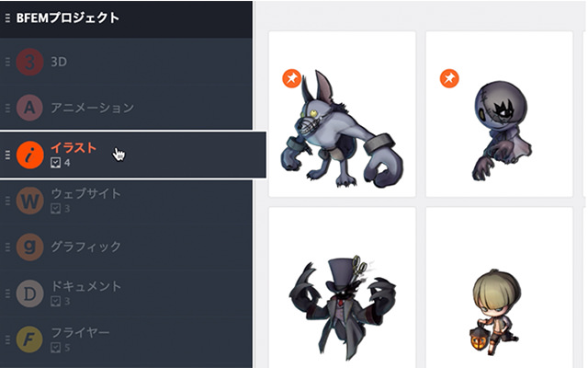
Task: Click the drag handle beside イラスト
Action: click(7, 155)
